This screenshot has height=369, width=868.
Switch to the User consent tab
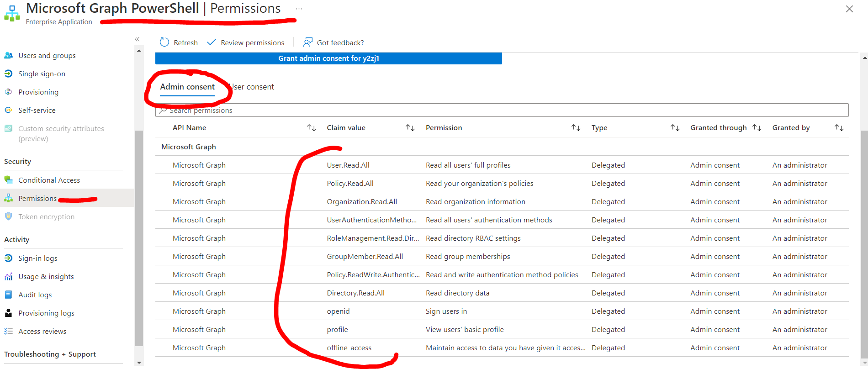click(x=251, y=87)
